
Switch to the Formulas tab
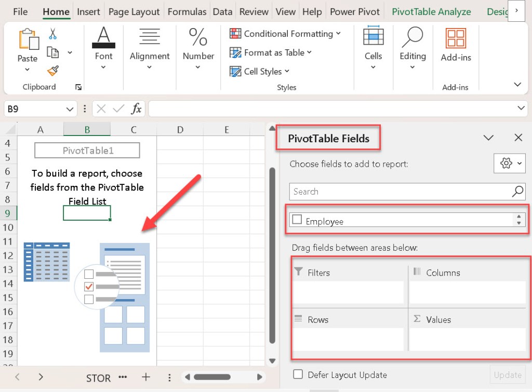187,12
